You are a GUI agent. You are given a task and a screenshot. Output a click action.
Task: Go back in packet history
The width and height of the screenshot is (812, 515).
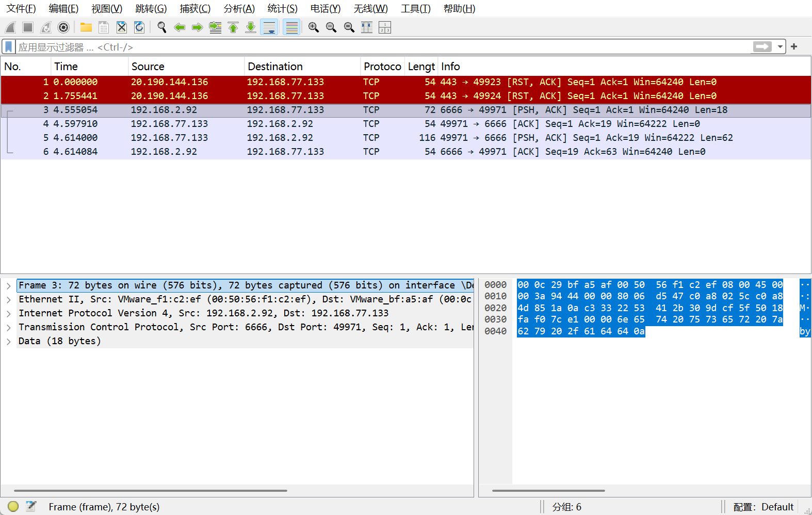coord(180,27)
